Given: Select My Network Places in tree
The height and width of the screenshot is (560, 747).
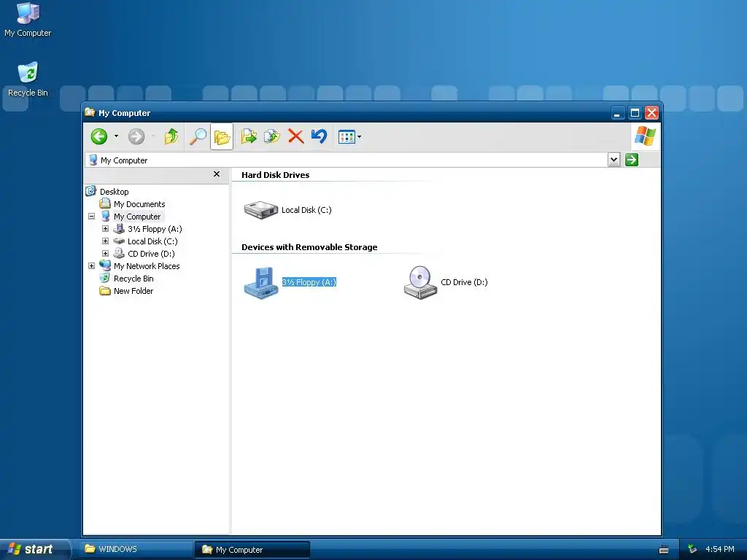Looking at the screenshot, I should point(147,265).
